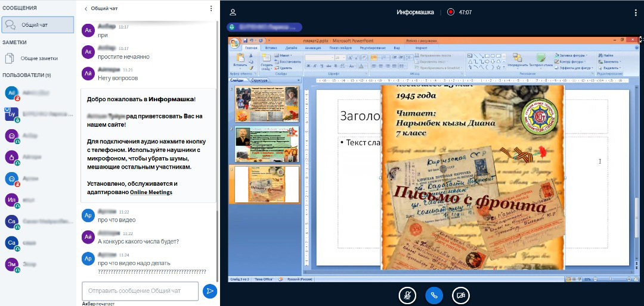Screen dimensions: 644x306
Task: Follow the Online Meetings link
Action: click(151, 192)
